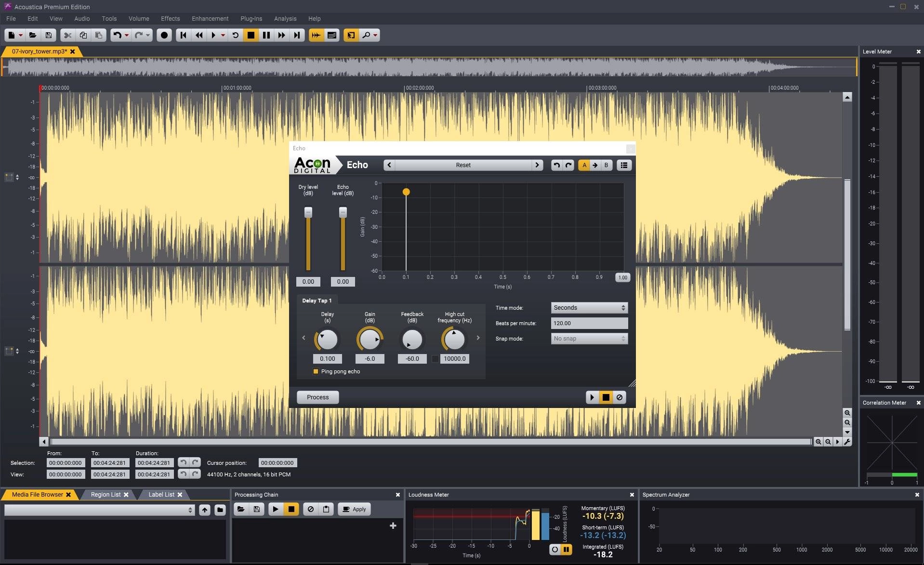Open the new file dropdown arrow
924x565 pixels.
[x=21, y=35]
